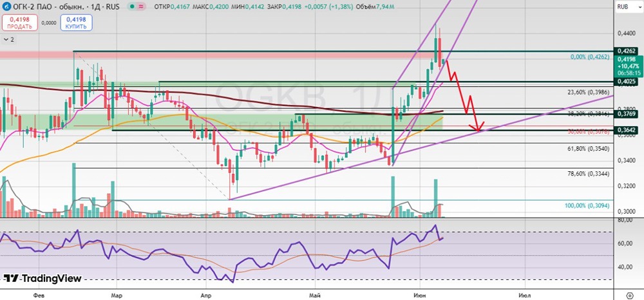This screenshot has height=300, width=644.
Task: Click the Май month on time axis
Action: [x=315, y=295]
